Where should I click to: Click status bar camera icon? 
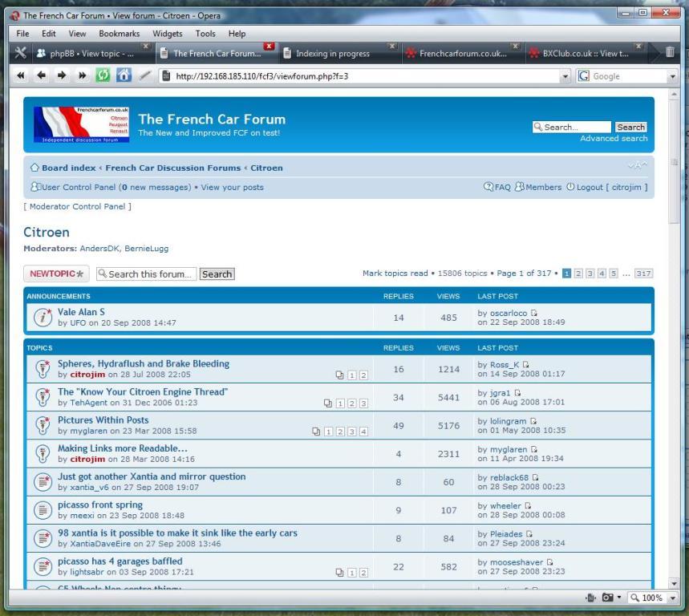[x=607, y=598]
